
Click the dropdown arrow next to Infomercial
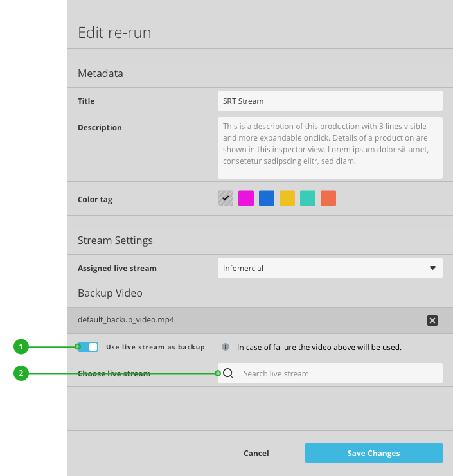(432, 268)
